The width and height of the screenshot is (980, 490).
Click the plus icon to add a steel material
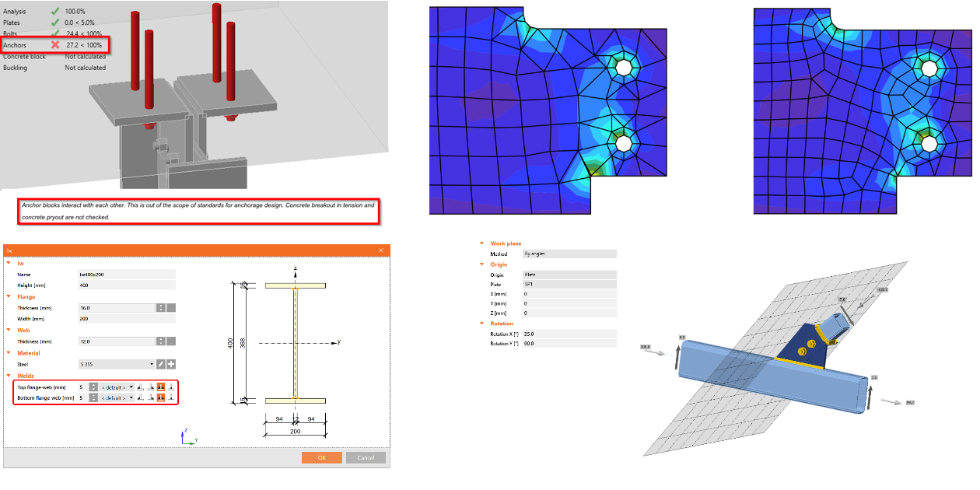click(171, 364)
